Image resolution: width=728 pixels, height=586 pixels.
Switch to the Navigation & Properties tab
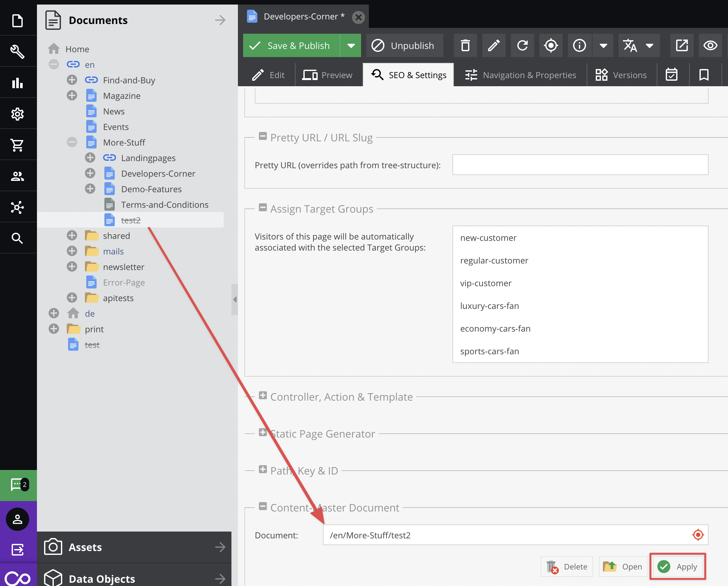tap(520, 75)
